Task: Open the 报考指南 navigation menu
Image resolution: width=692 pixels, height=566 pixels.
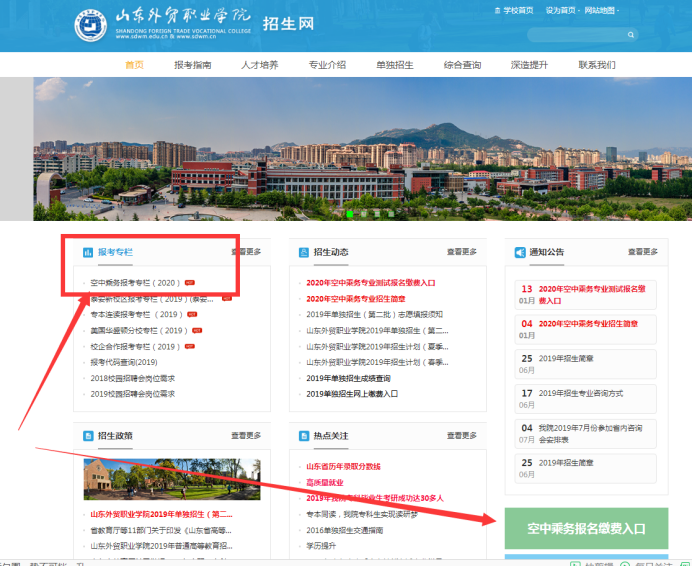Action: click(x=192, y=65)
